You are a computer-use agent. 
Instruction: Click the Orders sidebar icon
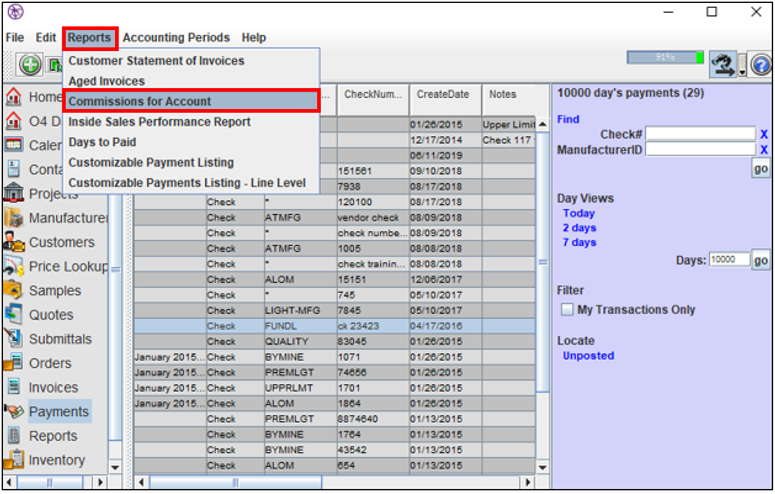click(13, 363)
